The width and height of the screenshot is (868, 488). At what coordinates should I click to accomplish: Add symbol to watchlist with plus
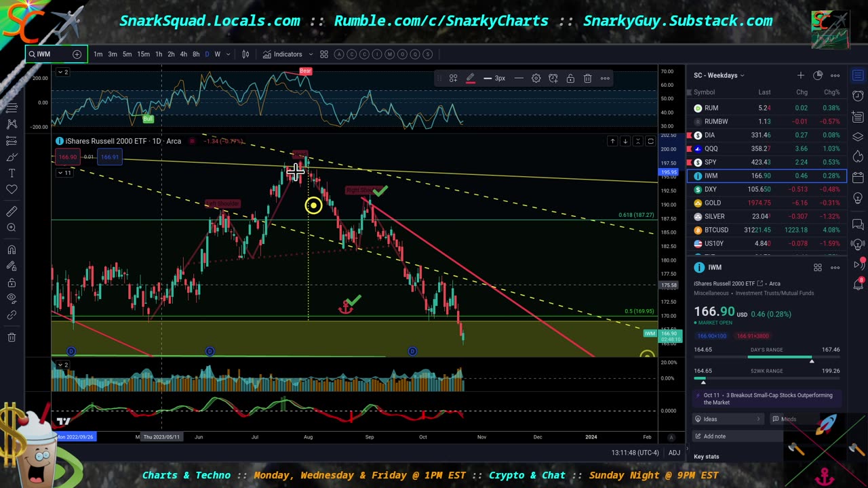[x=801, y=75]
